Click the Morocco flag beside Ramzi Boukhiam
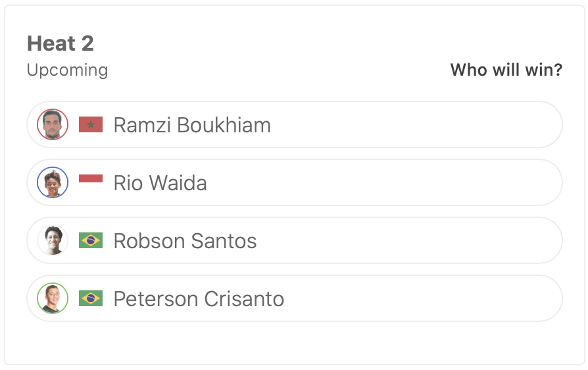This screenshot has height=370, width=588. click(91, 124)
